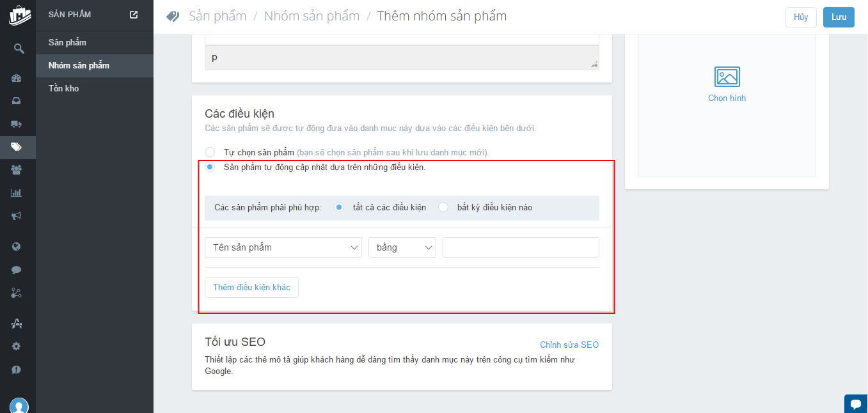Open the "Tên sản phẩm" condition dropdown

click(x=283, y=247)
